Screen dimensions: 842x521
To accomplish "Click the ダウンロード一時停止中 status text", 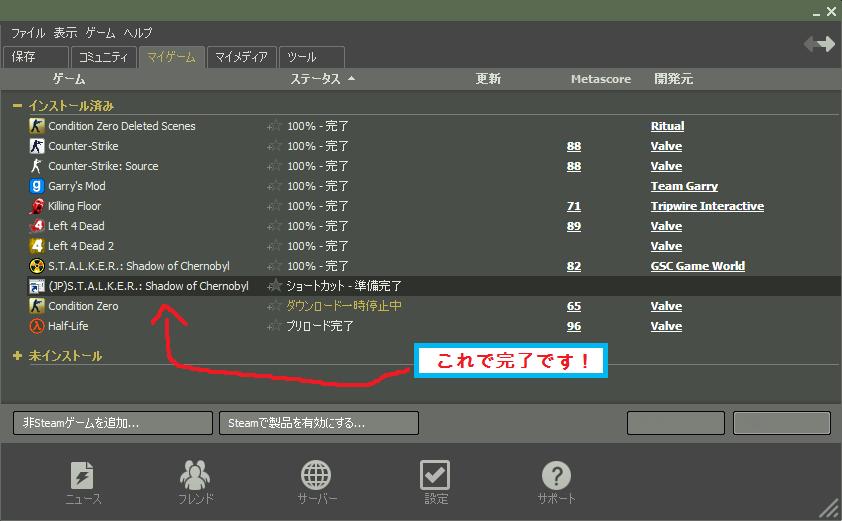I will click(344, 306).
